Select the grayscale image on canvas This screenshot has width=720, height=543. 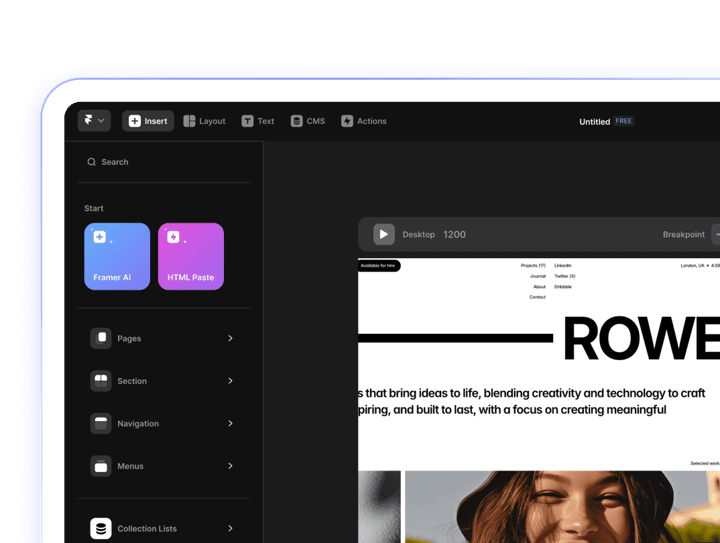point(379,507)
